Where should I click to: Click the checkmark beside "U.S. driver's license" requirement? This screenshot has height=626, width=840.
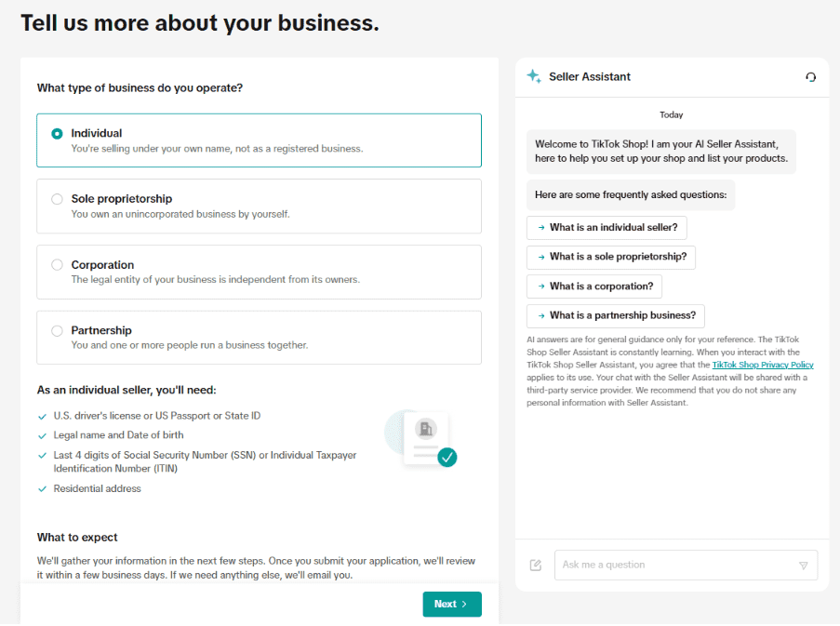[41, 415]
